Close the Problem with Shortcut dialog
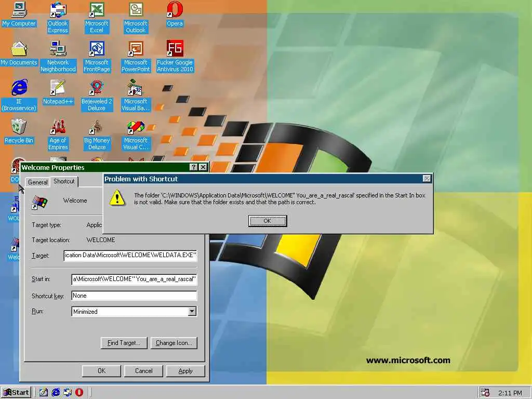Image resolution: width=532 pixels, height=399 pixels. tap(427, 179)
